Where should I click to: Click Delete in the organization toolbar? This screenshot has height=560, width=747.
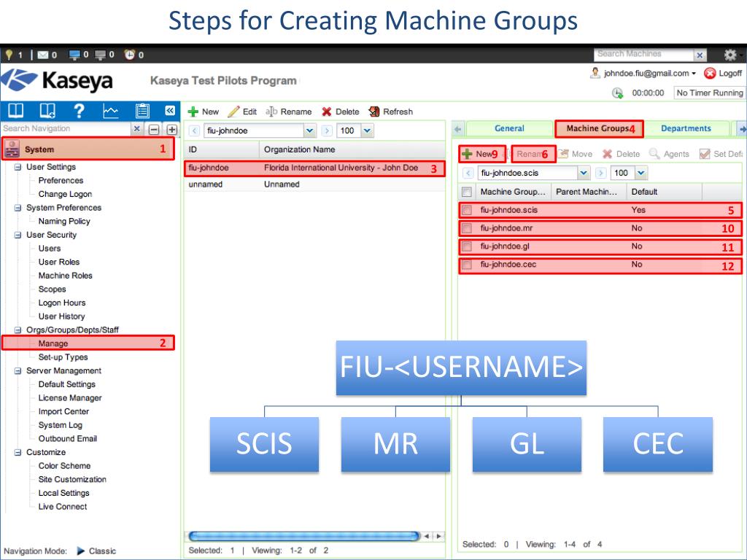(341, 112)
